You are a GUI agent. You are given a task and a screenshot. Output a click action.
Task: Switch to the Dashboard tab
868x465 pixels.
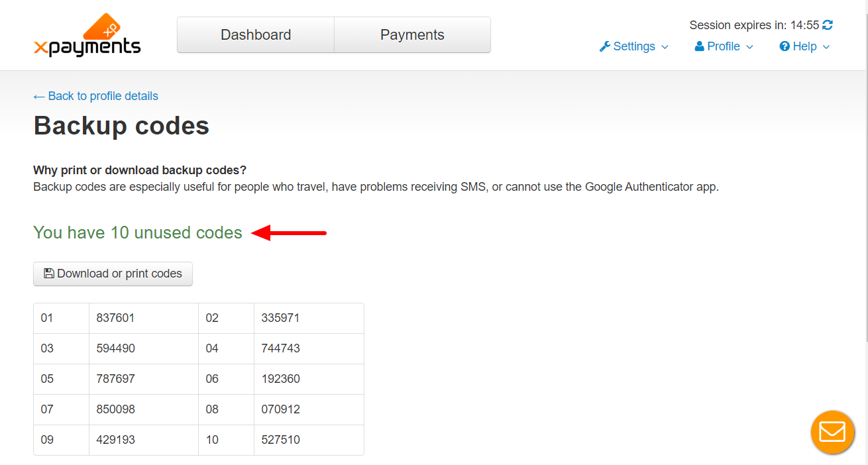tap(256, 35)
